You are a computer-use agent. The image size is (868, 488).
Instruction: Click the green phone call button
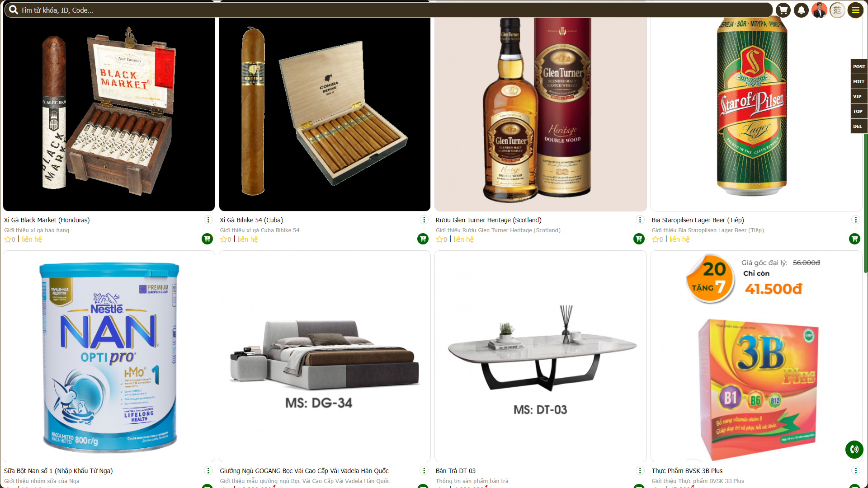854,449
